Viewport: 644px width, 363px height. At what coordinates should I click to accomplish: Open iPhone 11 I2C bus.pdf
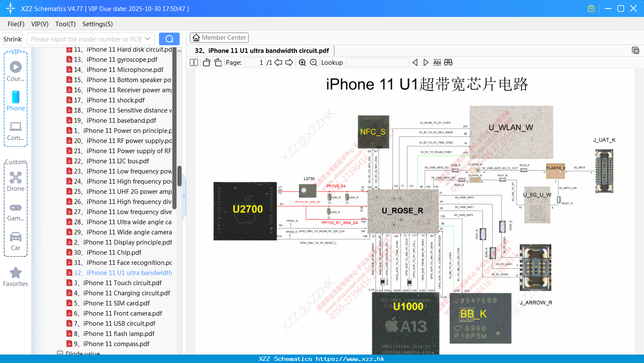coord(111,161)
